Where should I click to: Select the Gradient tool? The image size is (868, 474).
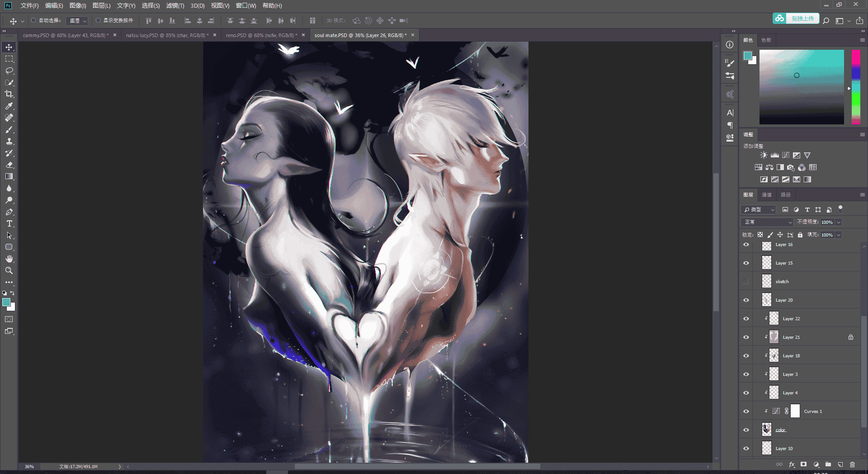tap(9, 176)
